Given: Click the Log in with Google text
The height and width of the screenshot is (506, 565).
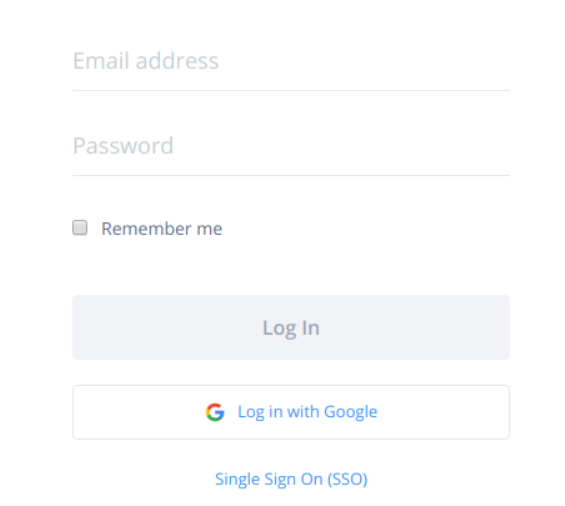Looking at the screenshot, I should point(307,412).
